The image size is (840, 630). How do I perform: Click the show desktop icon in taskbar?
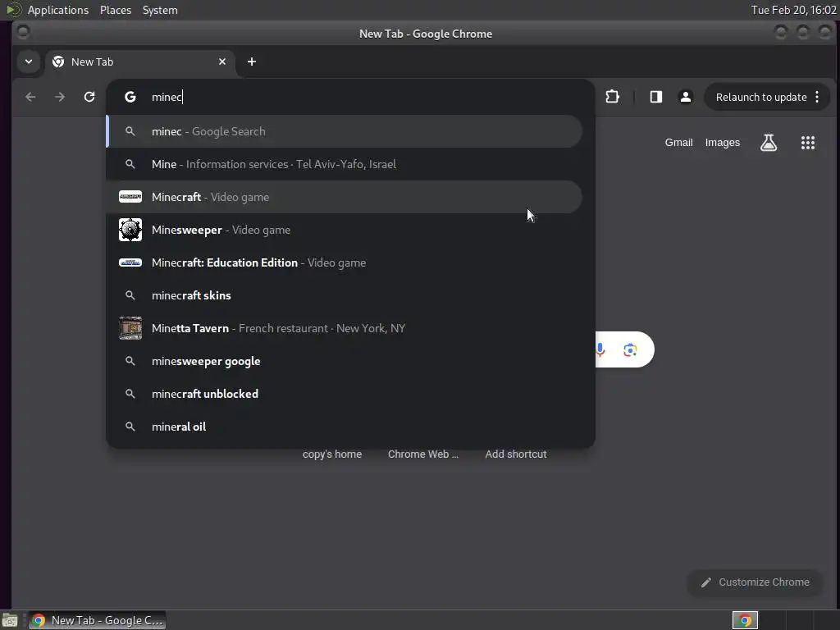[10, 621]
